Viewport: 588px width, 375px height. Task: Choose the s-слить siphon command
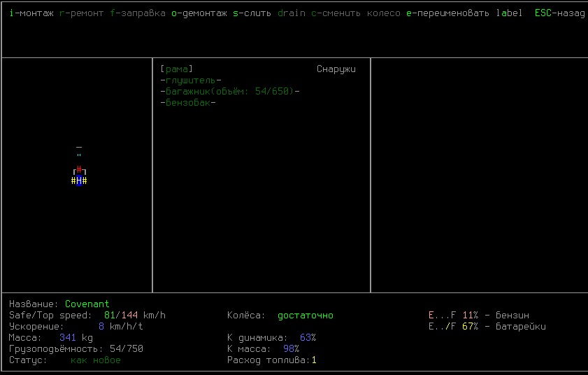point(252,13)
